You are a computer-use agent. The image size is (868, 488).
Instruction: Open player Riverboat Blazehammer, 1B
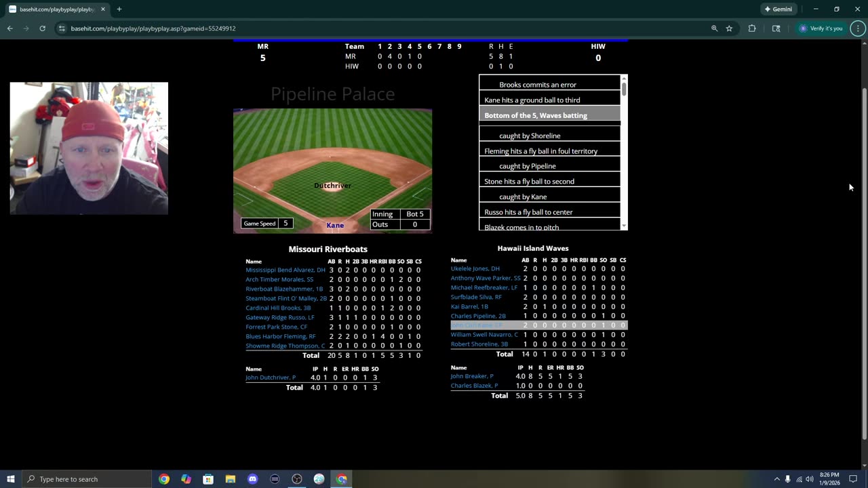coord(284,289)
